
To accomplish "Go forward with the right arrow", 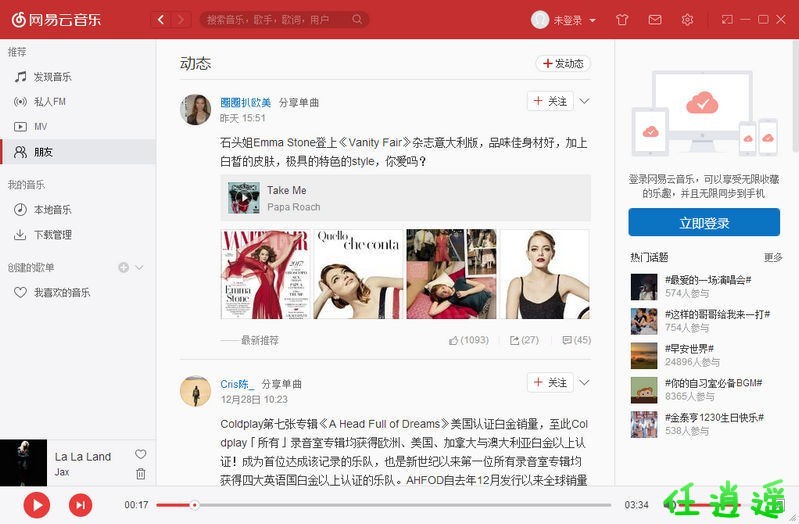I will pos(181,19).
